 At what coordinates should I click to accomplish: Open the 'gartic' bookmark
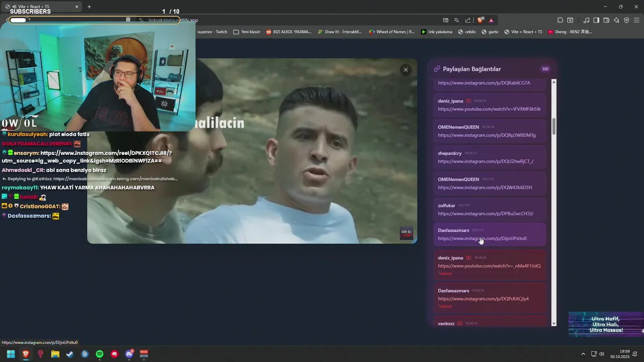click(490, 32)
